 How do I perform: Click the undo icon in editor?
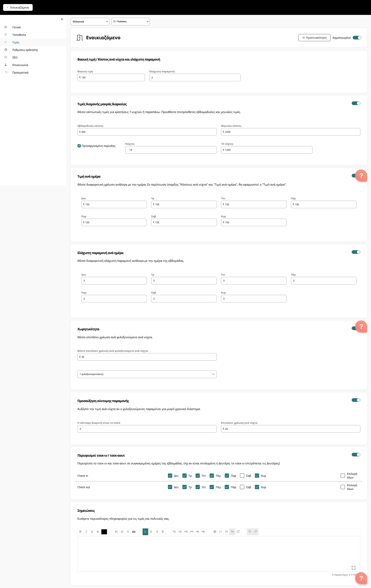[250, 532]
